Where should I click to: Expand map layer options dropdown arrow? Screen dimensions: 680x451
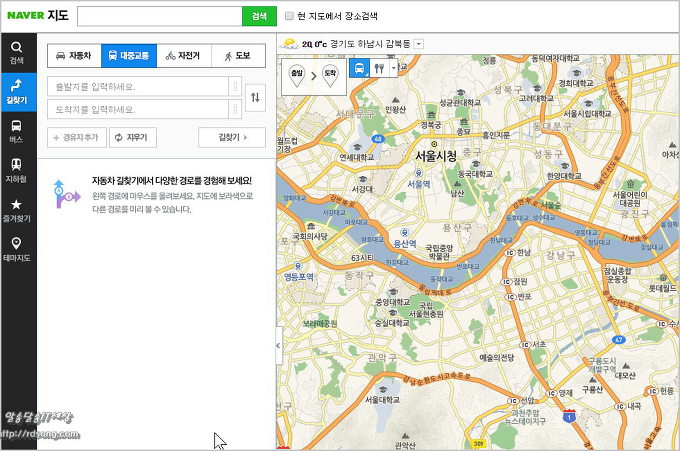395,69
